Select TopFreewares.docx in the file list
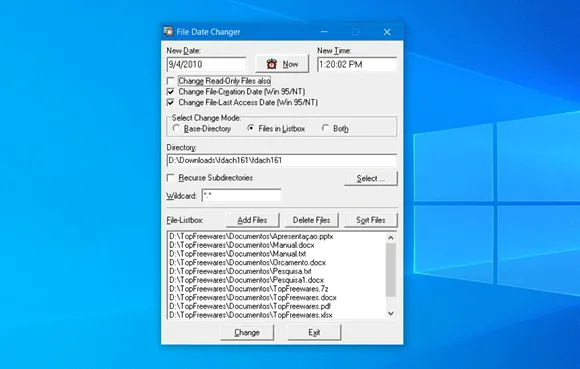 click(x=253, y=298)
